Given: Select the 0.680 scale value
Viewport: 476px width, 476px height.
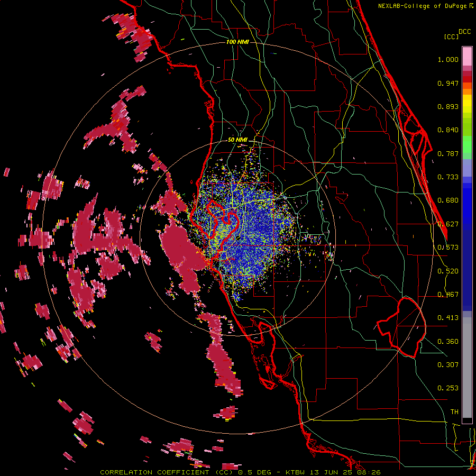Looking at the screenshot, I should point(448,200).
